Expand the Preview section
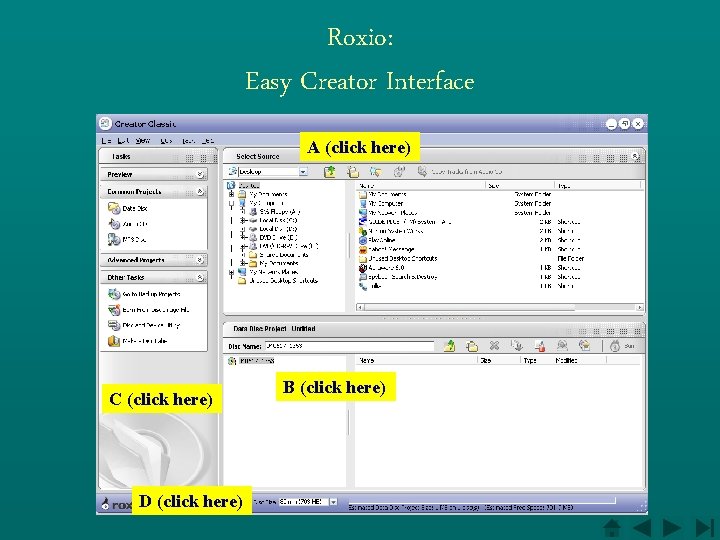This screenshot has width=720, height=540. pyautogui.click(x=200, y=174)
